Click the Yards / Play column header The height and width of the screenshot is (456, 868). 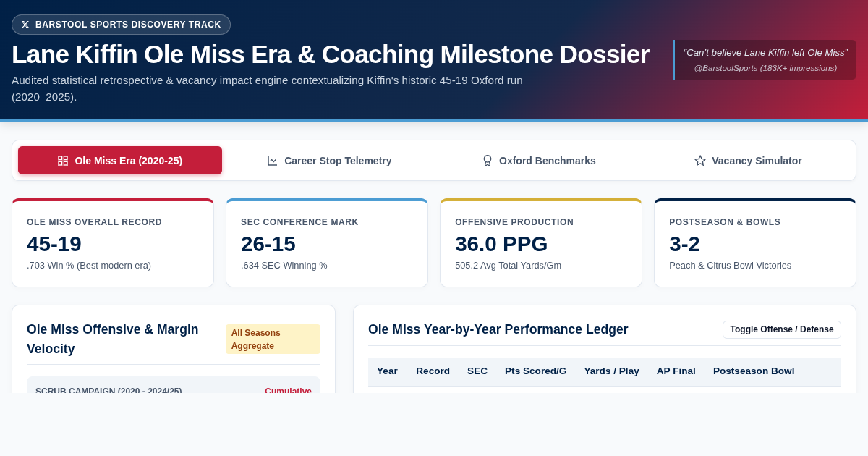click(x=612, y=371)
